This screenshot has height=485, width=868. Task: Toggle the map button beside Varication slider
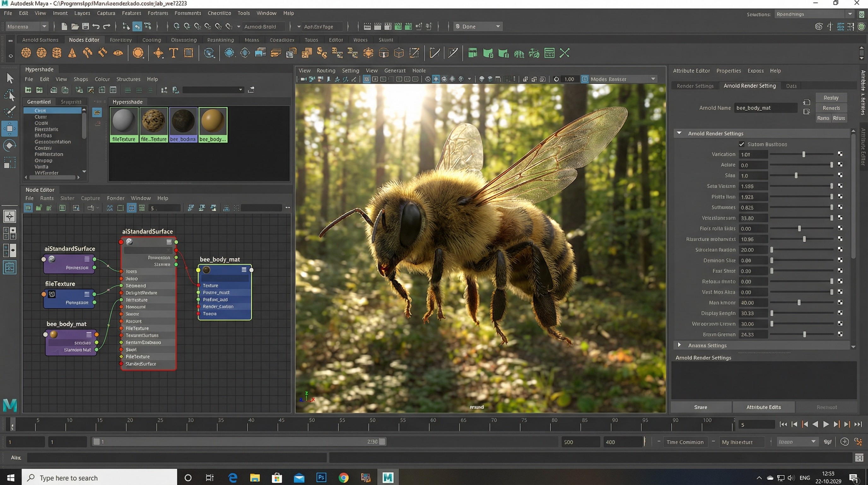840,154
